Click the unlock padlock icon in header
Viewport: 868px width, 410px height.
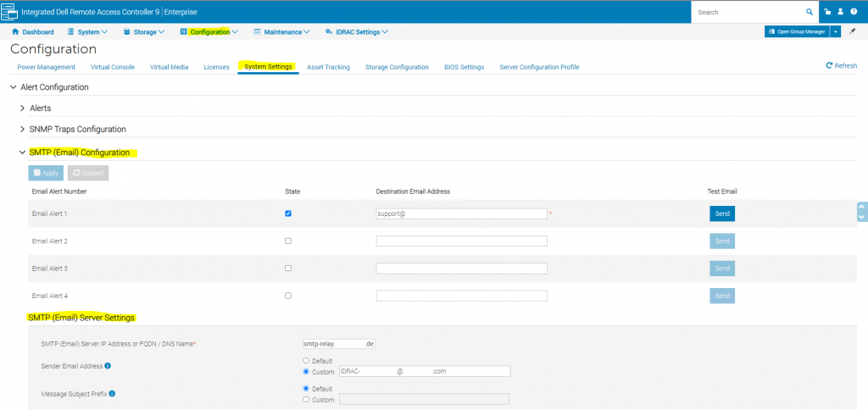827,12
